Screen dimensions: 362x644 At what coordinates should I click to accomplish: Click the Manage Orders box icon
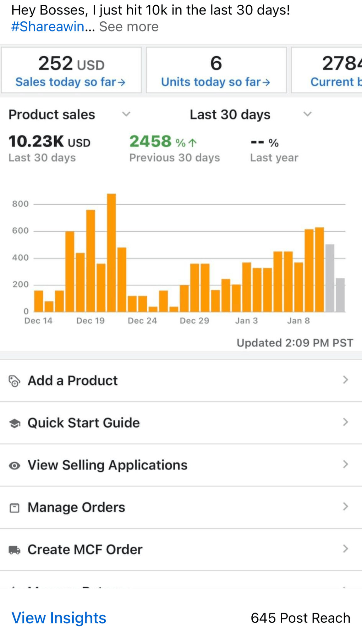14,508
